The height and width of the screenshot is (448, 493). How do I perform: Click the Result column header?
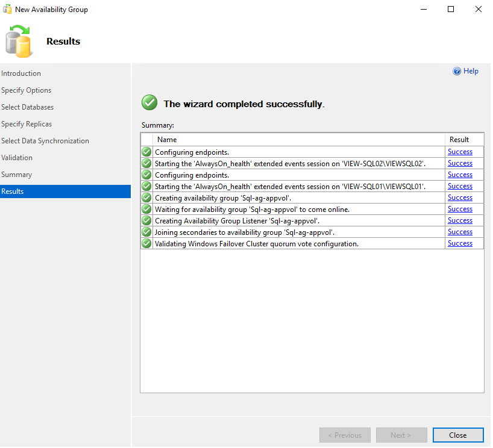click(459, 140)
